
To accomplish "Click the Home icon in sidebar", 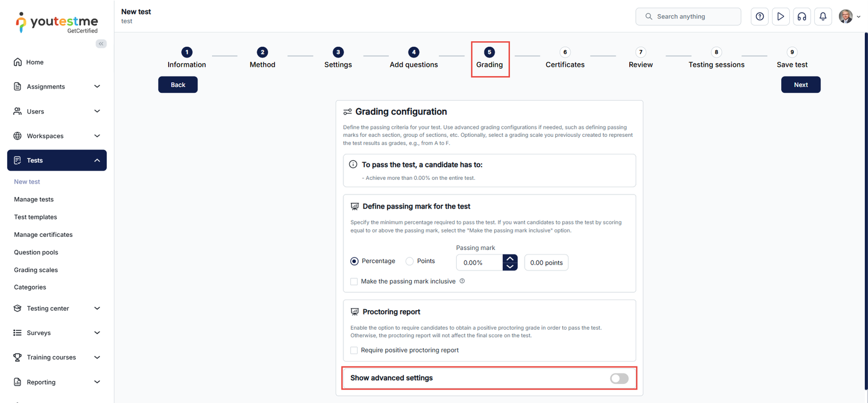I will tap(18, 62).
